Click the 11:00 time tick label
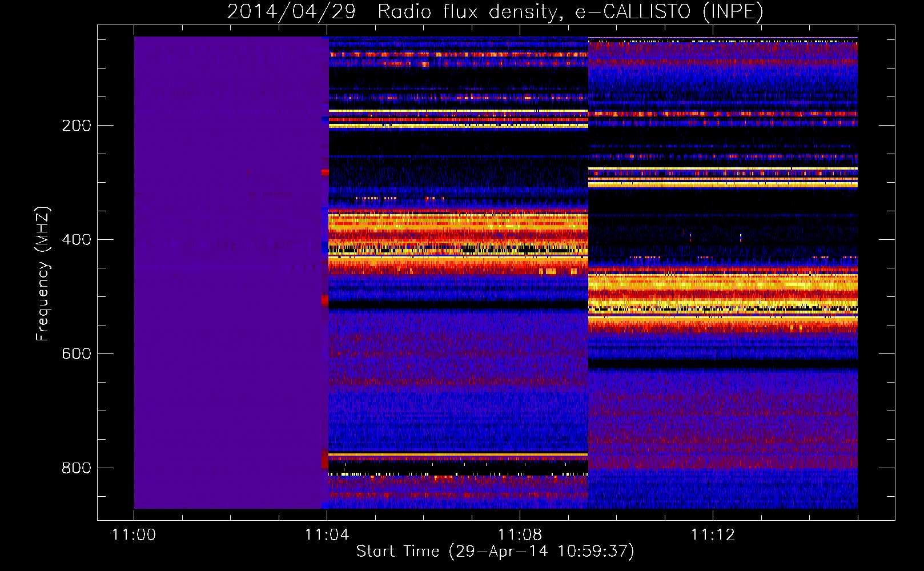The height and width of the screenshot is (571, 924). [134, 534]
